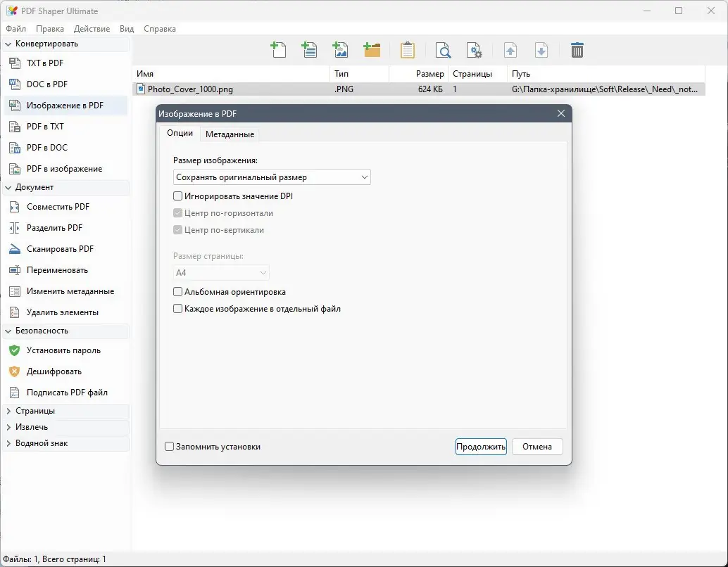Click the green shield Установить пароль icon
This screenshot has width=728, height=567.
(15, 350)
